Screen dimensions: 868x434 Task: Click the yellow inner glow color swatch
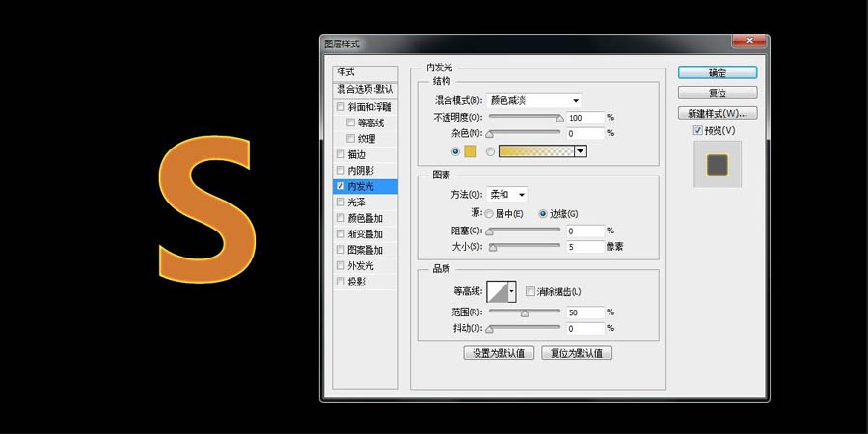tap(471, 151)
